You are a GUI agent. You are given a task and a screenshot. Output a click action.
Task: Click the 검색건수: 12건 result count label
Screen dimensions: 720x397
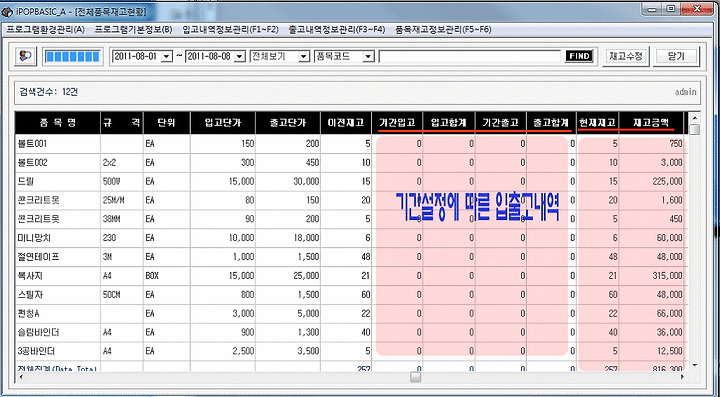pos(49,92)
